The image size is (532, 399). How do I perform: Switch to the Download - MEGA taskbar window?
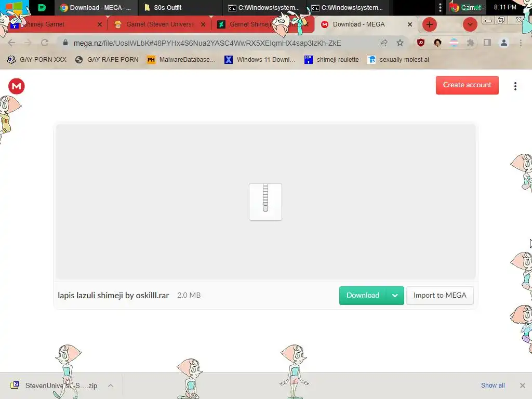click(96, 7)
